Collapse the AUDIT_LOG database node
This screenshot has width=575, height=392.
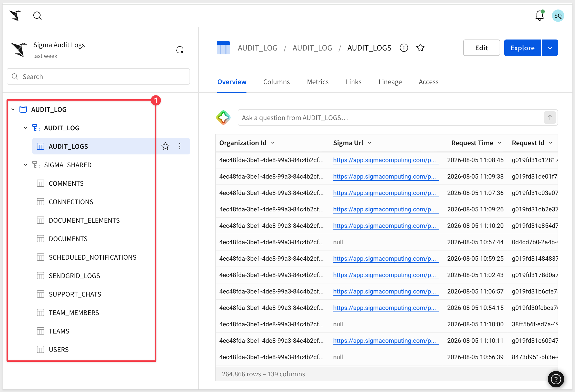13,110
